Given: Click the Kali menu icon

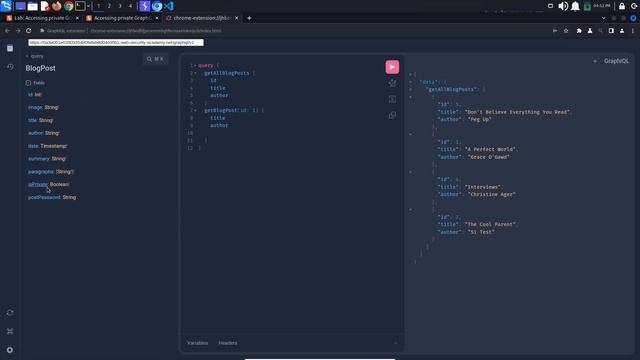Looking at the screenshot, I should click(6, 6).
